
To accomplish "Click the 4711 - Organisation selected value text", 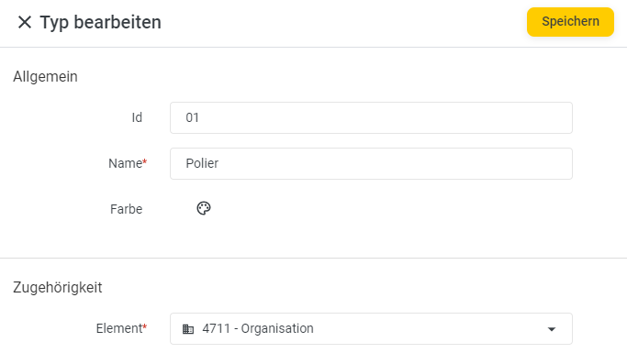I will point(258,328).
